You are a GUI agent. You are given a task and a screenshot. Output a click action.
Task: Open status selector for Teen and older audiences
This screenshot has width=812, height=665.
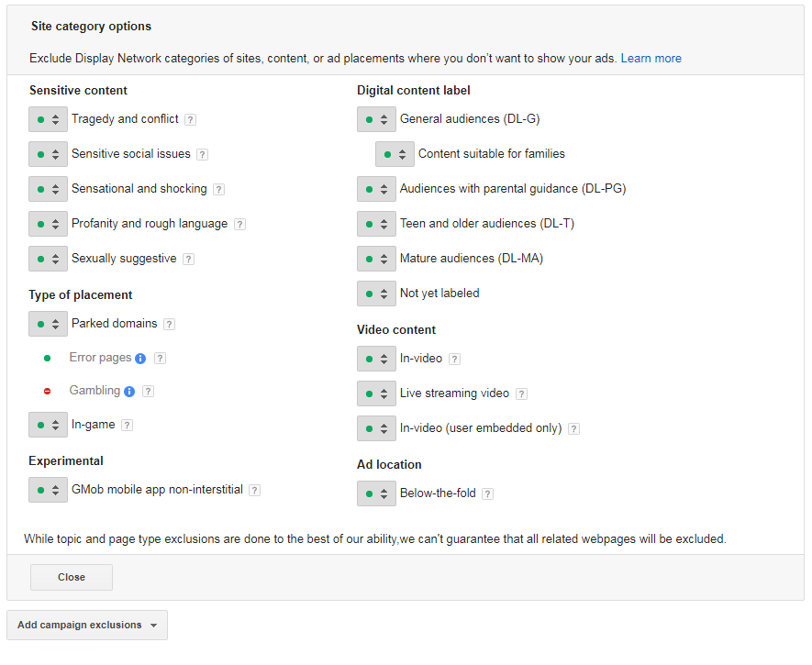click(x=376, y=224)
